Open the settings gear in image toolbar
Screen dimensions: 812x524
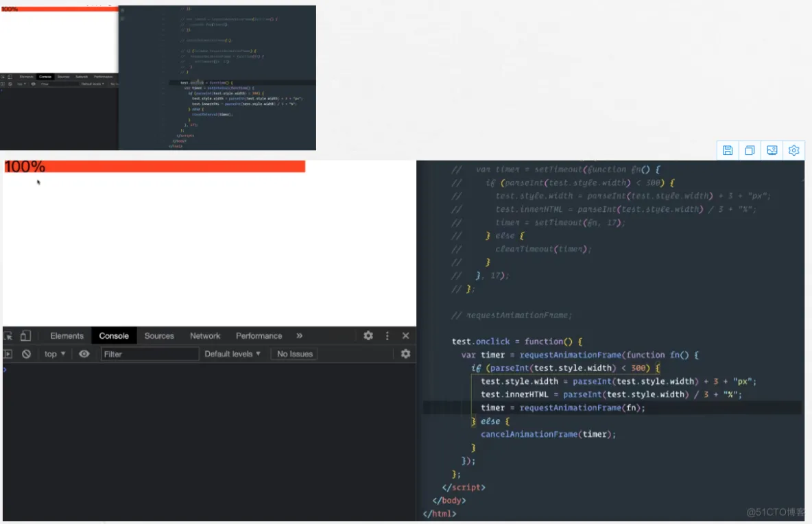[794, 151]
